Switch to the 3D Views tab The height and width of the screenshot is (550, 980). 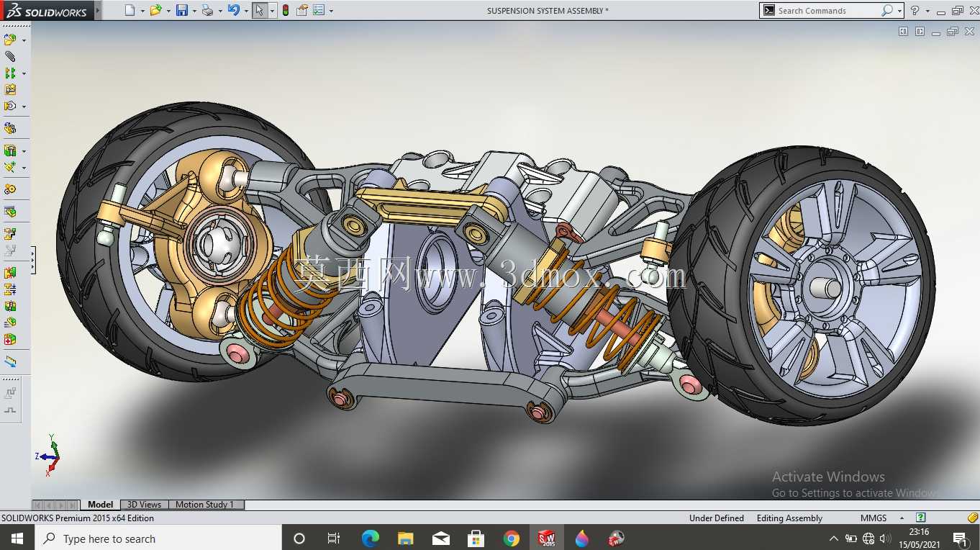tap(144, 505)
